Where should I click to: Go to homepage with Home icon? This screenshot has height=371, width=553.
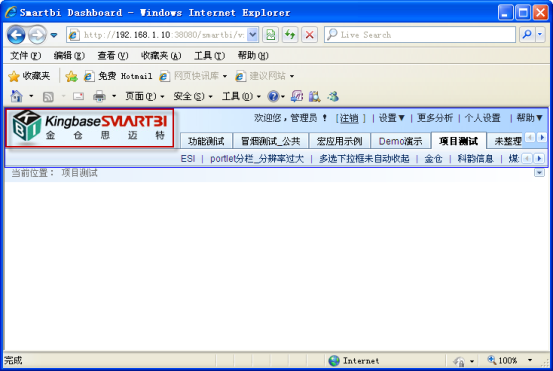[x=17, y=96]
